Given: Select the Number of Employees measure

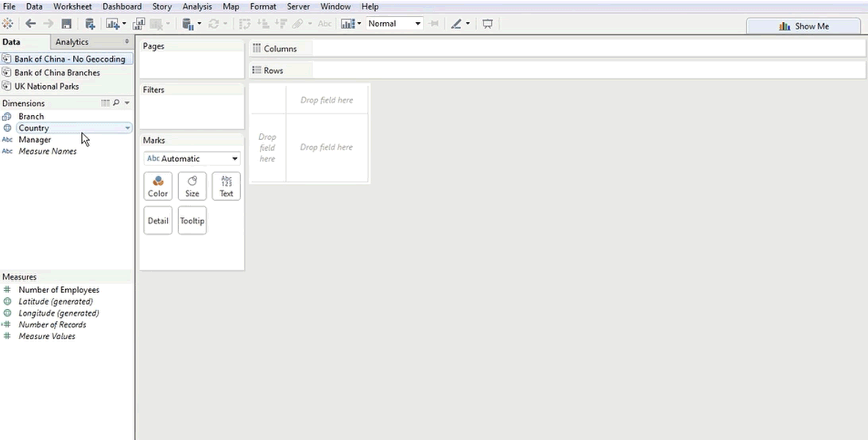Looking at the screenshot, I should point(59,290).
